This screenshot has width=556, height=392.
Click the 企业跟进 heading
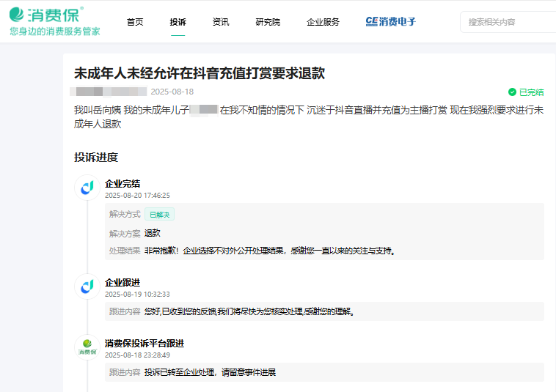[x=122, y=282]
